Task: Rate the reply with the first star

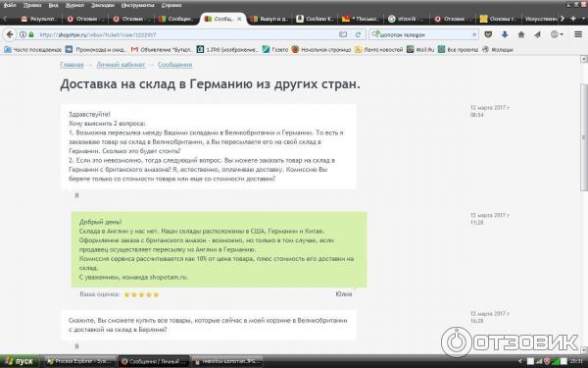Action: [126, 294]
